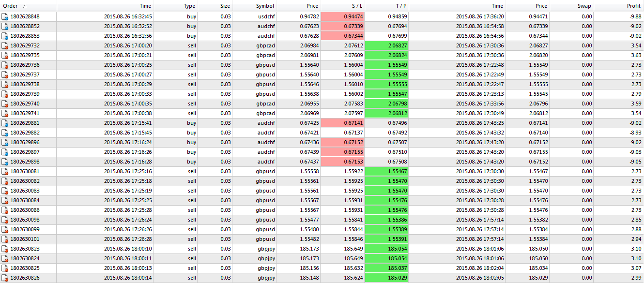The height and width of the screenshot is (283, 644).
Task: Click green take profit cell 185.029
Action: [386, 278]
